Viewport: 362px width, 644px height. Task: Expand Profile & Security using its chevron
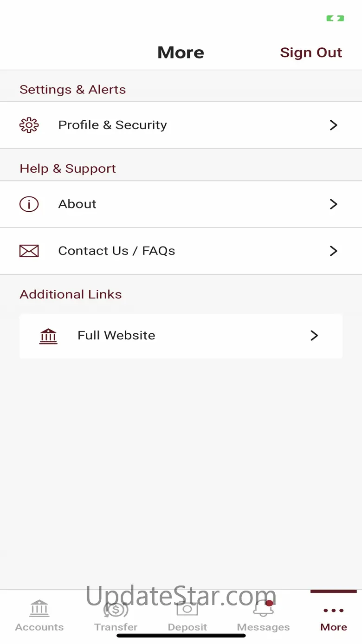point(333,125)
